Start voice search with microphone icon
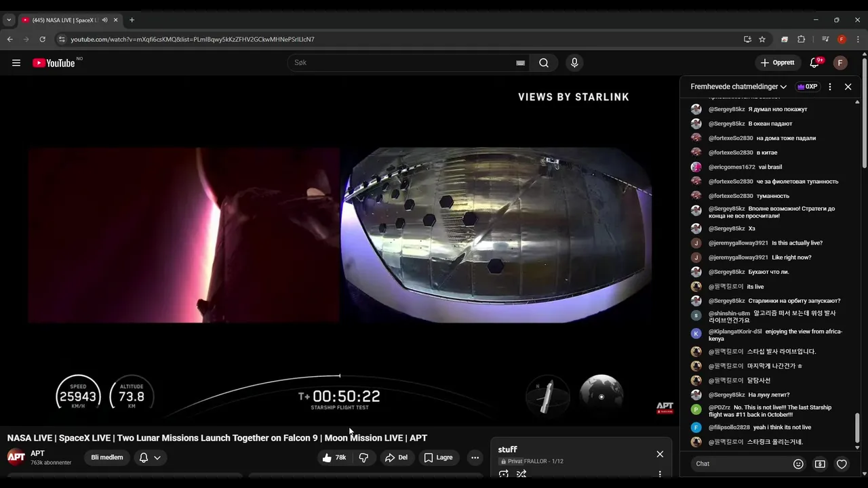The height and width of the screenshot is (488, 868). point(574,63)
